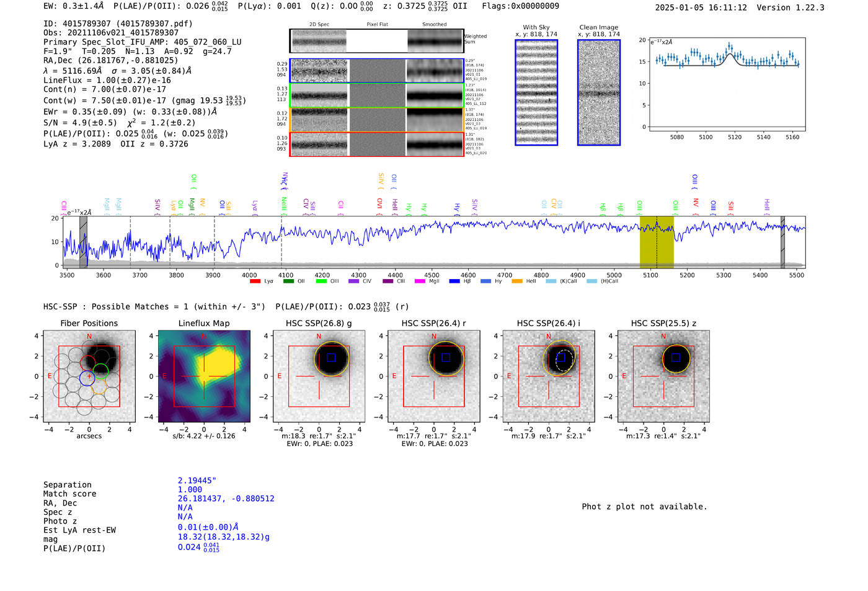This screenshot has width=868, height=591.
Task: Click the yellow highlighted region in the spectrum
Action: pos(657,242)
